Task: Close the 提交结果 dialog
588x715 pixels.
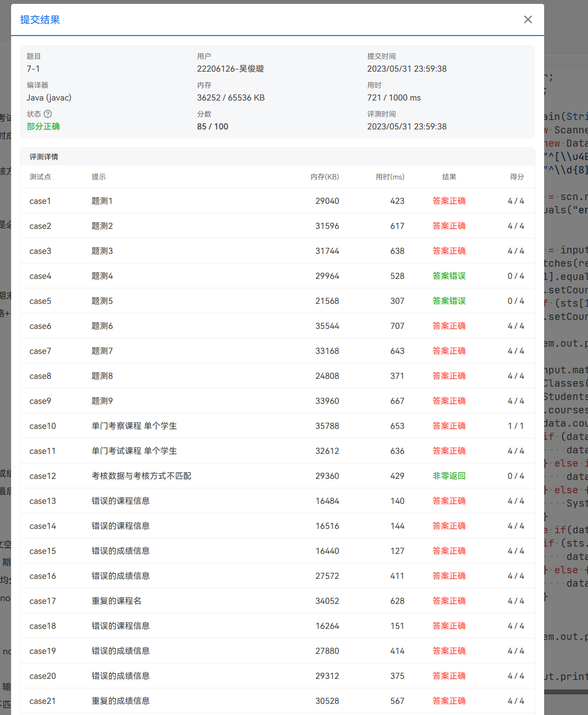Action: [527, 19]
